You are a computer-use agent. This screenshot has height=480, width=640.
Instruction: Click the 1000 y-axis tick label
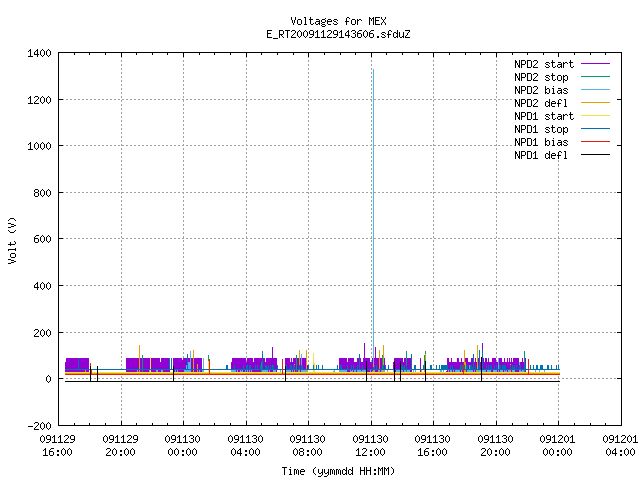(x=39, y=146)
